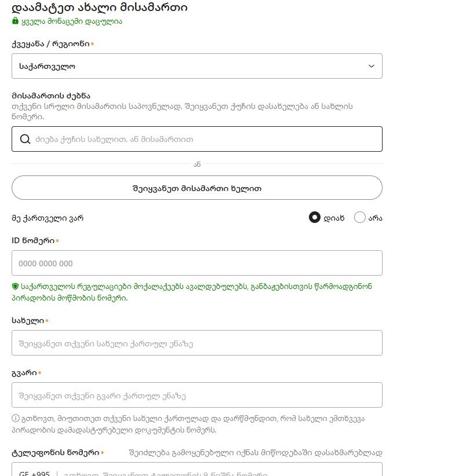The height and width of the screenshot is (476, 455).
Task: Click the surname input field
Action: (197, 396)
